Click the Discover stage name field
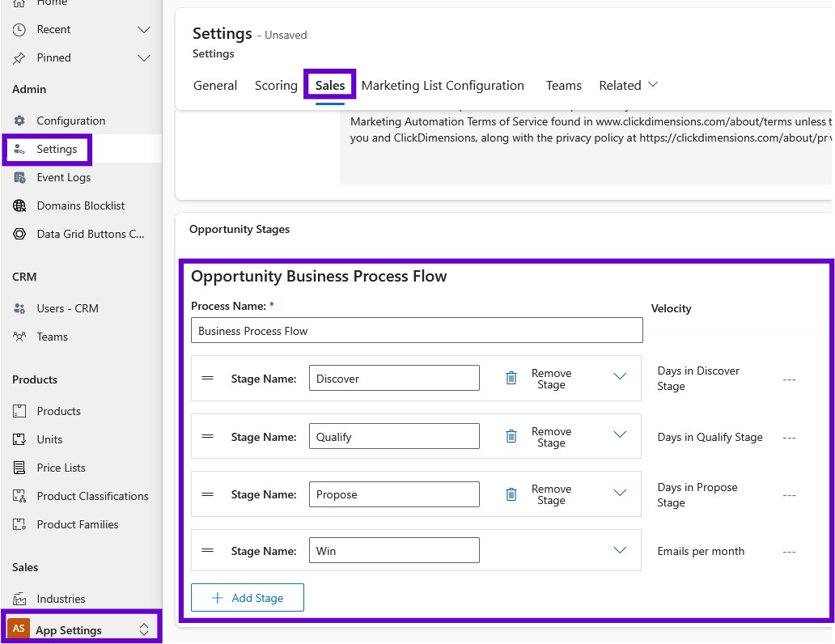 (394, 378)
